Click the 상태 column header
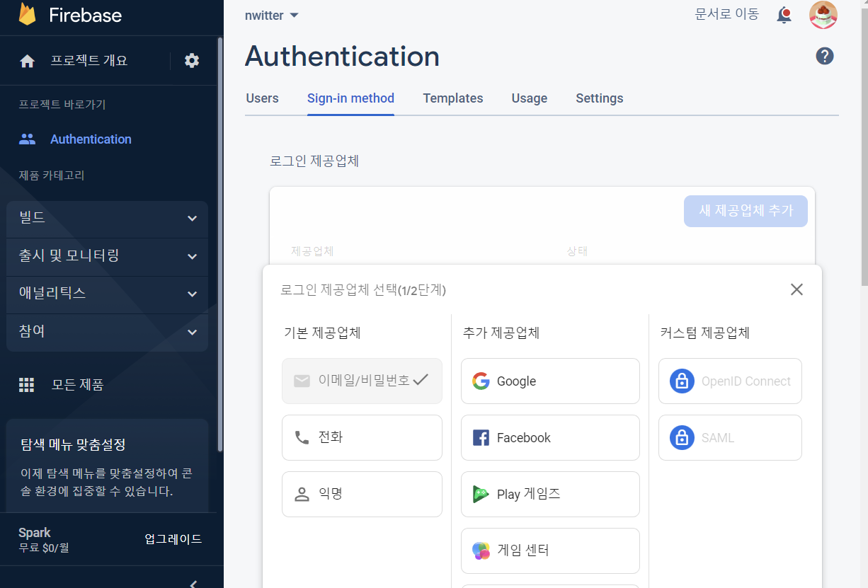The image size is (868, 588). point(577,251)
